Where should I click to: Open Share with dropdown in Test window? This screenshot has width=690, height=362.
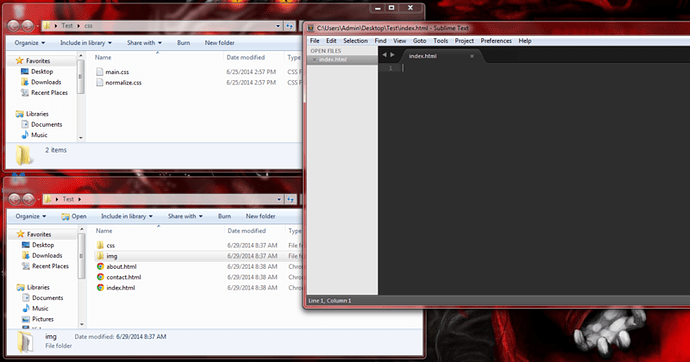pos(185,216)
